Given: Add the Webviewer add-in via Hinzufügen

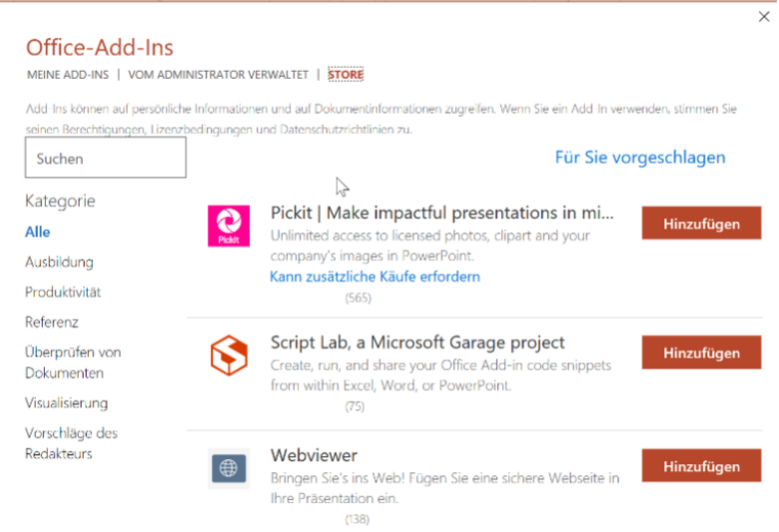Looking at the screenshot, I should click(x=701, y=466).
